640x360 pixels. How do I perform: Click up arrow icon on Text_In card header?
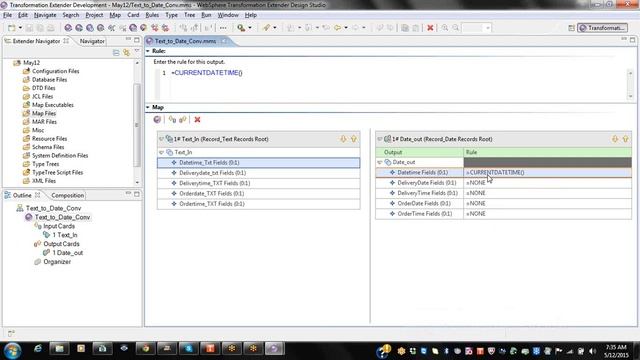(354, 139)
